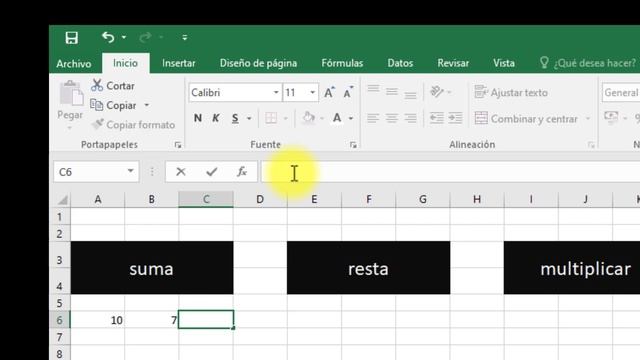Expand the font size 11 dropdown

(313, 93)
